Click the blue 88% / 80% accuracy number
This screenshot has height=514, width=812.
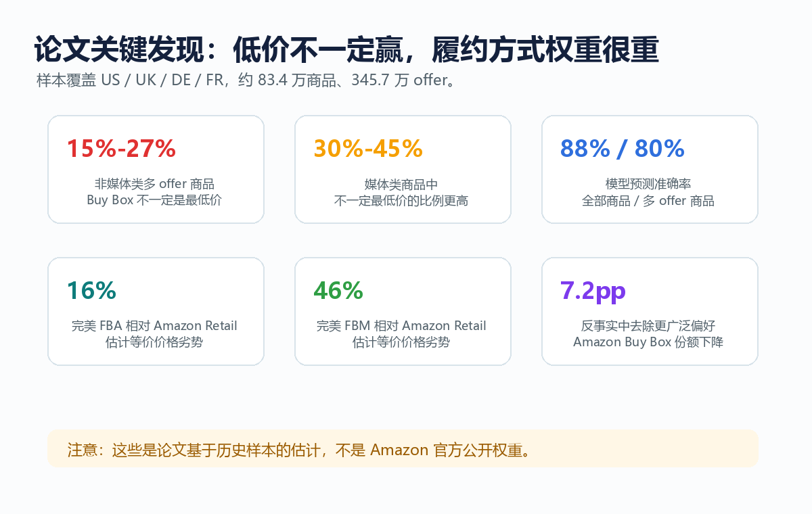(623, 148)
